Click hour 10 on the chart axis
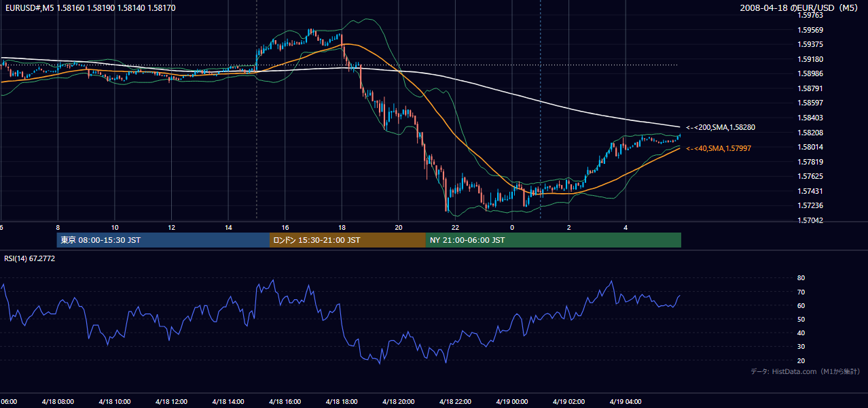 (115, 227)
